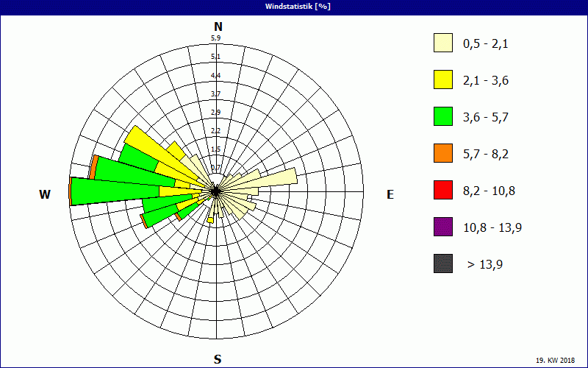
Task: Click the '5,9' radial axis value
Action: pyautogui.click(x=215, y=38)
